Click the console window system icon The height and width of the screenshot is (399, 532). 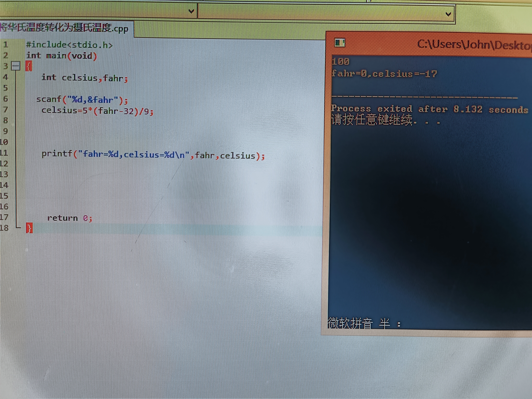pos(340,43)
